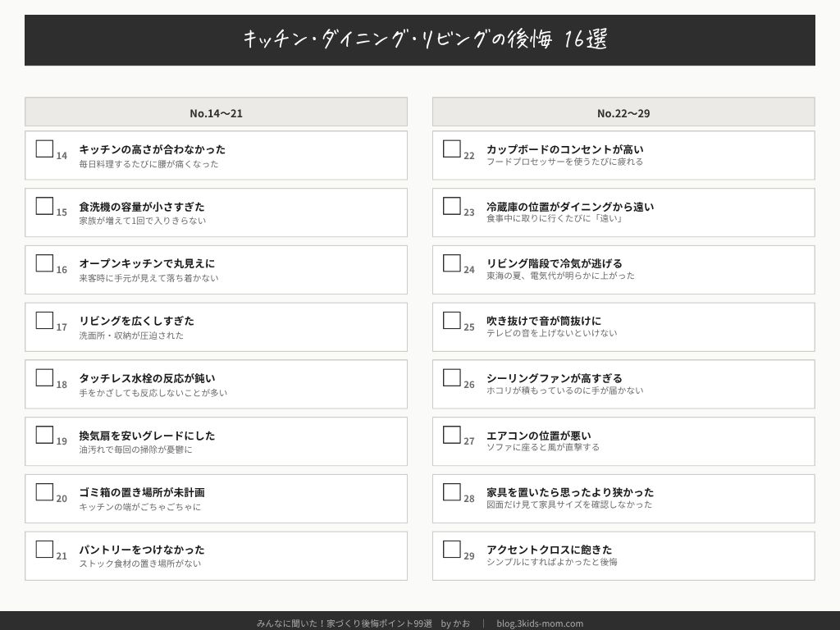Click the No.14〜21 column header

[x=216, y=112]
